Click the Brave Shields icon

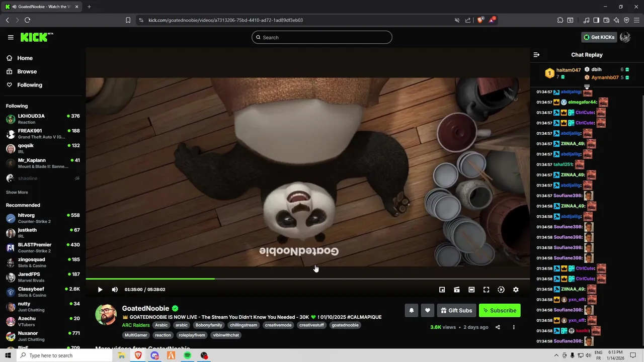click(480, 20)
